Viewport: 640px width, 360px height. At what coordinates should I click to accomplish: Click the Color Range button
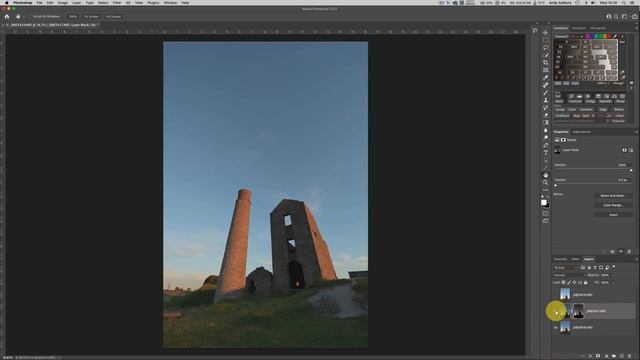pyautogui.click(x=613, y=205)
